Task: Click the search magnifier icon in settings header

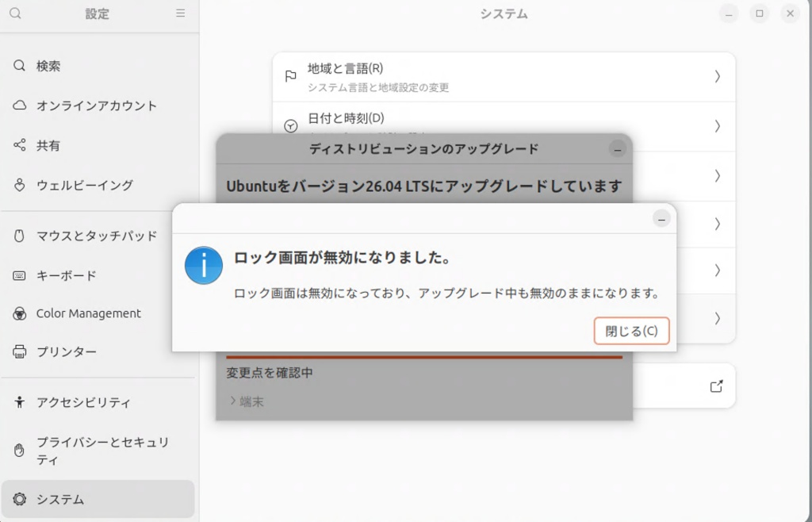Action: (x=15, y=13)
